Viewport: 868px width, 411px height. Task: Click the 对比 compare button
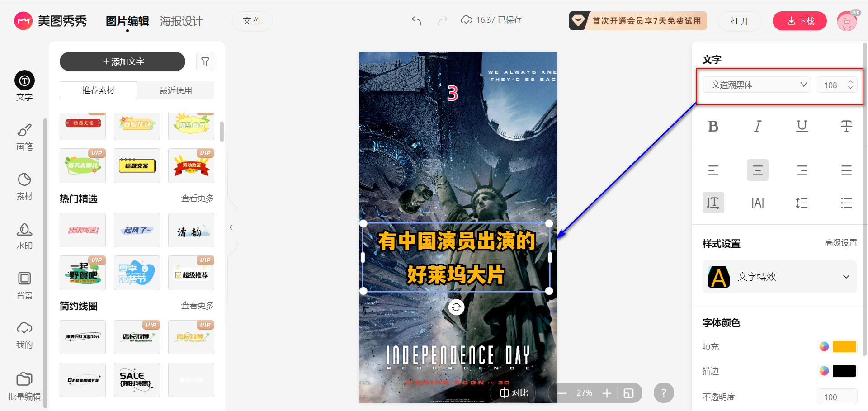click(514, 393)
